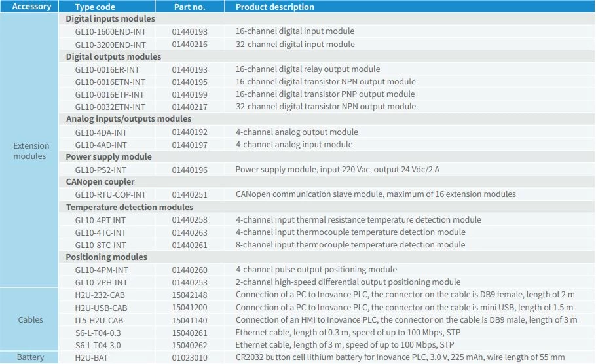596x364 pixels.
Task: Select the Cables category cell
Action: pyautogui.click(x=31, y=319)
